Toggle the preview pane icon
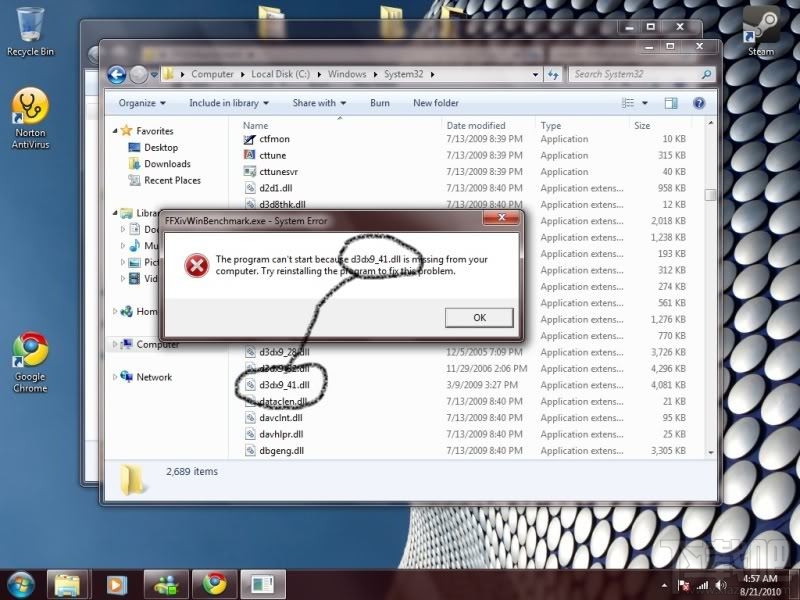This screenshot has height=600, width=800. (671, 103)
